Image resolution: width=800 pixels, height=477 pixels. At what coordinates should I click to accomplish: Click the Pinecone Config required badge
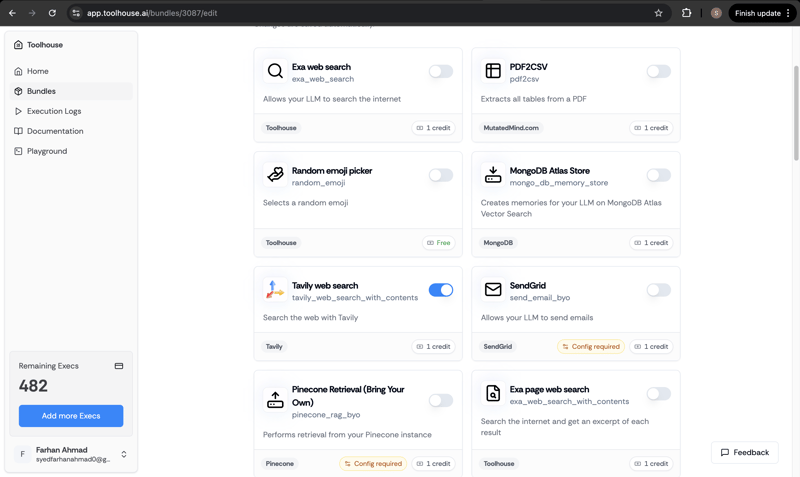(x=373, y=464)
